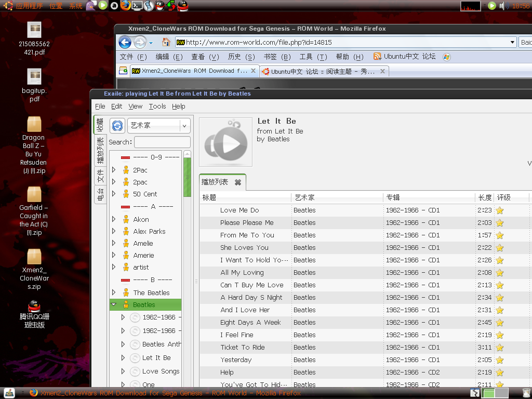Open the Exaile Tools menu
Viewport: 532px width, 399px height.
(157, 107)
